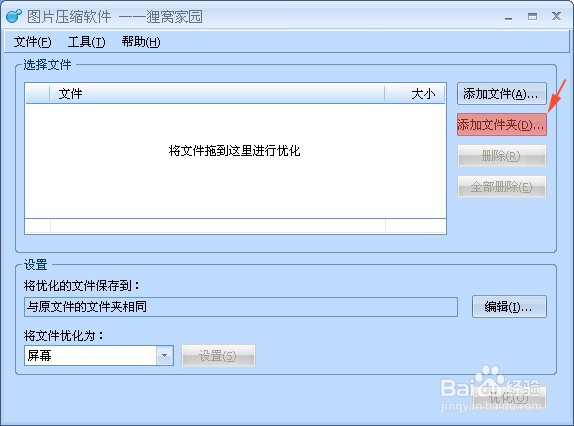The height and width of the screenshot is (426, 574).
Task: Maximize the 图片压缩软件 window
Action: (532, 16)
